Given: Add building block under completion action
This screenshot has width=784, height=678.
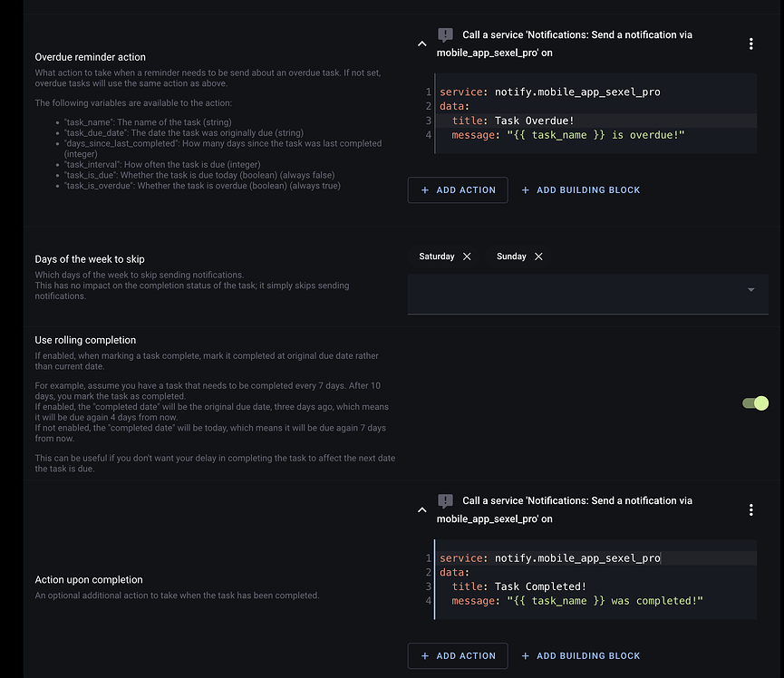Looking at the screenshot, I should point(580,656).
